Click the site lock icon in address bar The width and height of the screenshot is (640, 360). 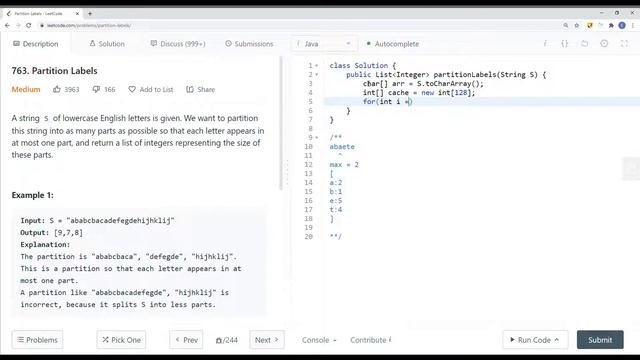(42, 25)
